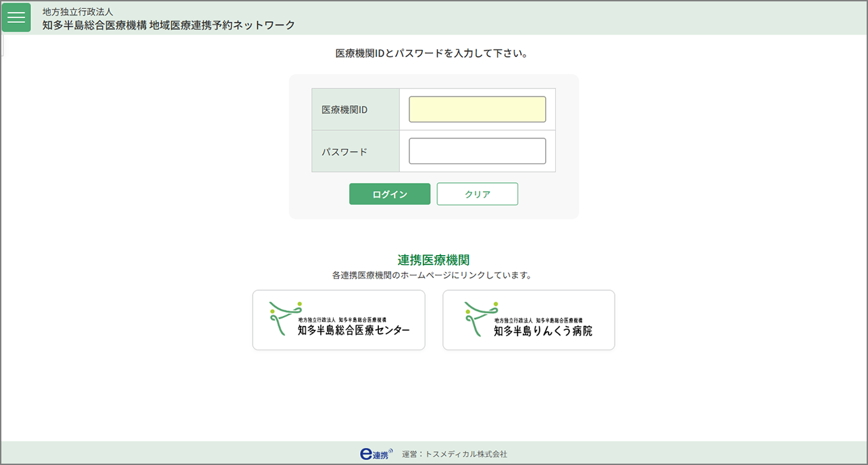Click the 運営：トスメディカル株式会社 footer text

tap(454, 454)
